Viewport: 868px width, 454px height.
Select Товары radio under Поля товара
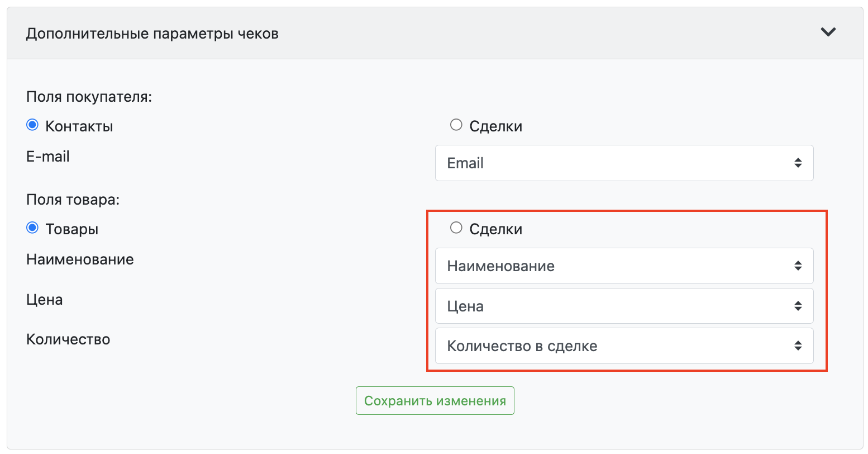(x=32, y=228)
